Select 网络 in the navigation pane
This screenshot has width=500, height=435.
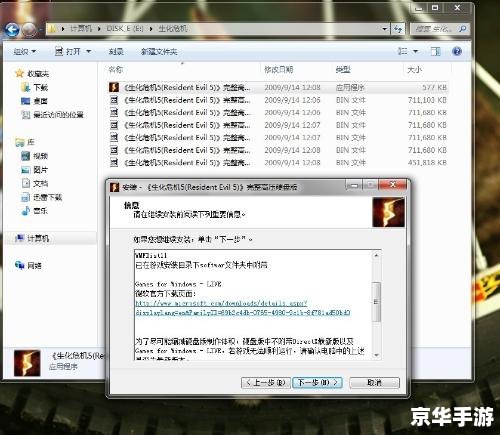click(29, 265)
